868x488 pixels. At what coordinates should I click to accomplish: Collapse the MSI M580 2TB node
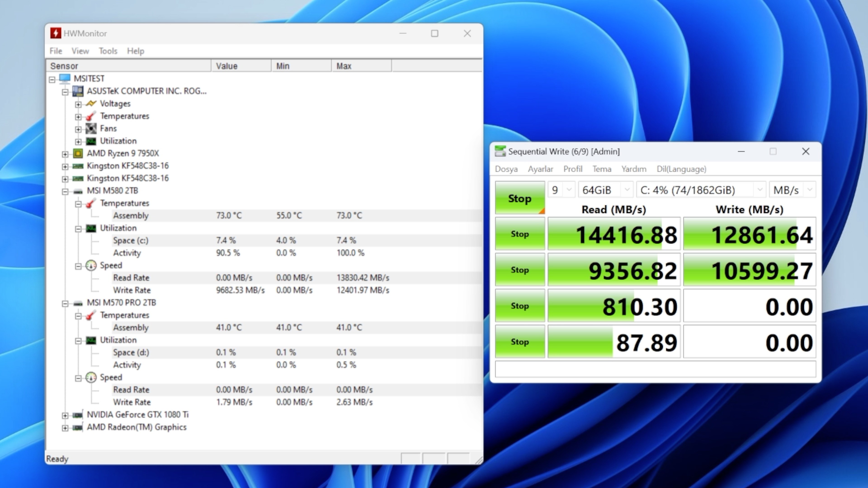point(65,192)
